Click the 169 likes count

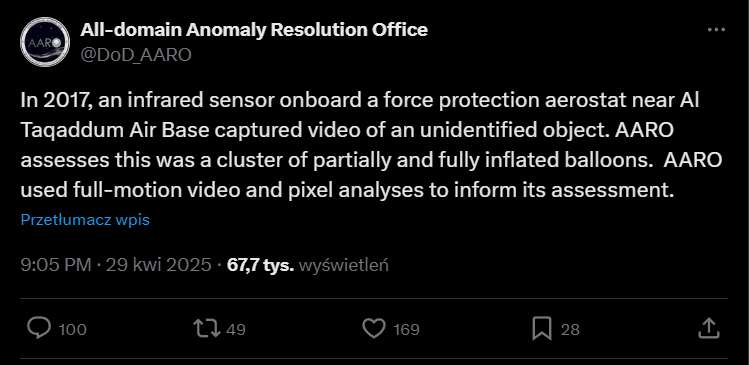407,329
